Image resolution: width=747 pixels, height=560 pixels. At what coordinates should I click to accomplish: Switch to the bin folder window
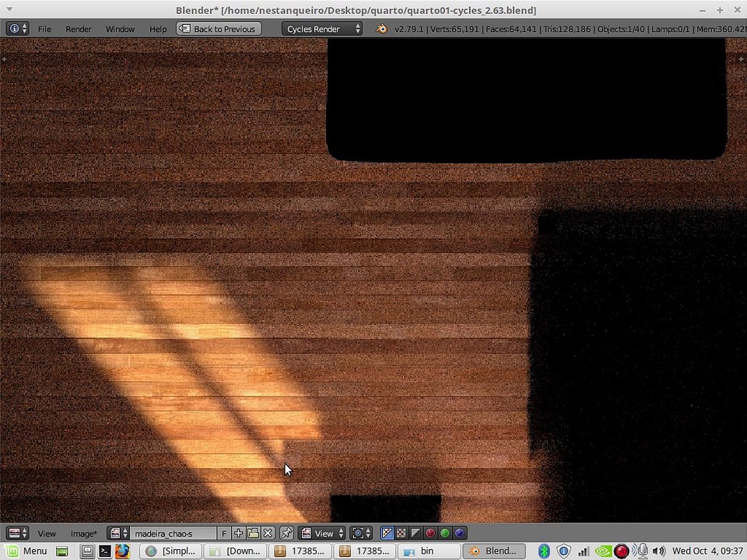(430, 551)
